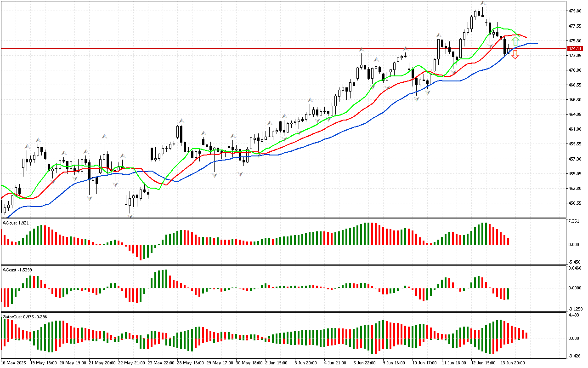Select the fractal arrow above the highest candle

483,3
